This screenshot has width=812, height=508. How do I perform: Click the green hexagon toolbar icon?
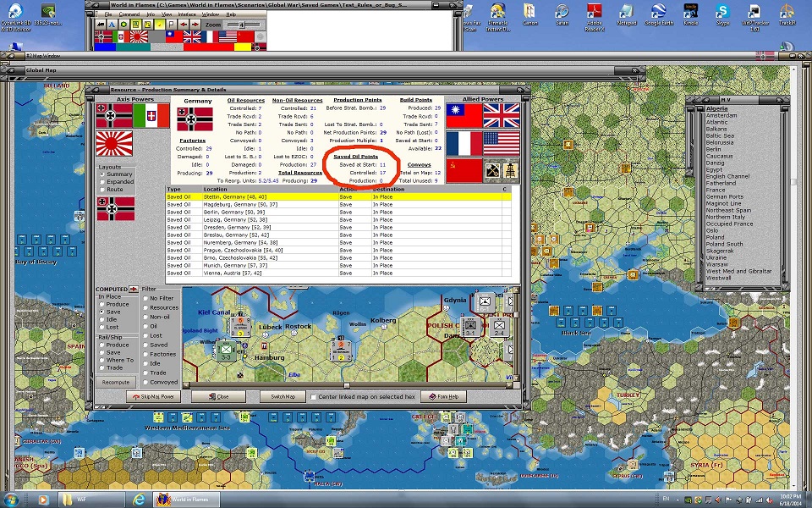tap(123, 25)
